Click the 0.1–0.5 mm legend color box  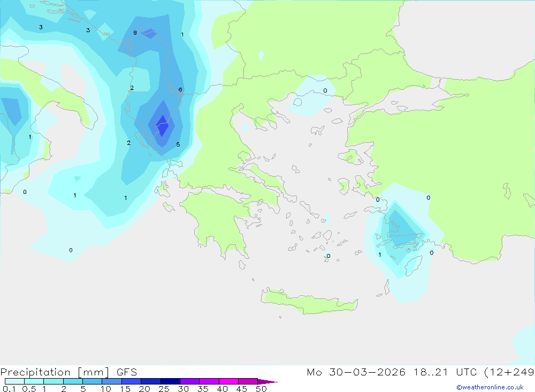pyautogui.click(x=14, y=381)
